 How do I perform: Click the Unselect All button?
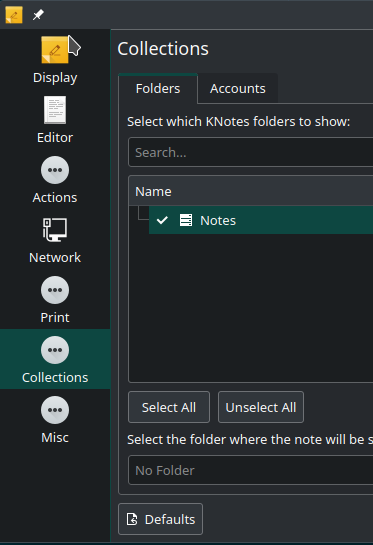261,407
